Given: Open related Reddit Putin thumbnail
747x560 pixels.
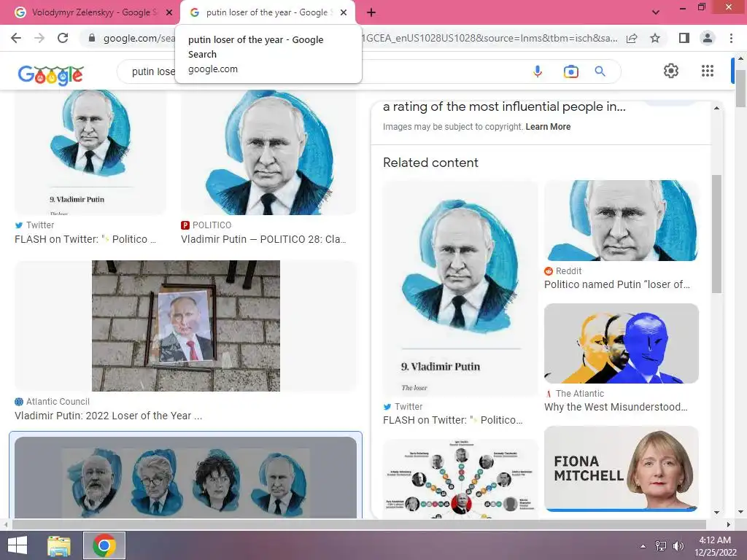Looking at the screenshot, I should click(622, 220).
